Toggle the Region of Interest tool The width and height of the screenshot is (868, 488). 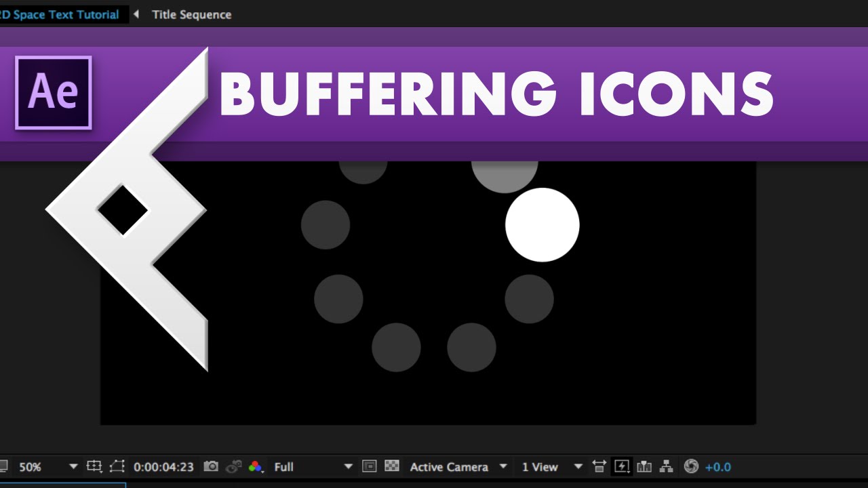pyautogui.click(x=117, y=466)
